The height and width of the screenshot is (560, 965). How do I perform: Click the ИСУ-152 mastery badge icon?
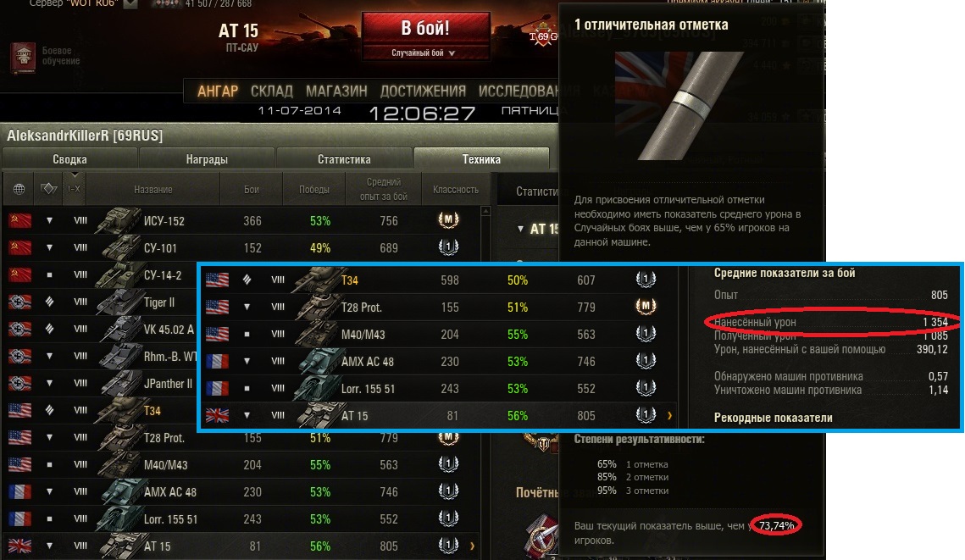[448, 219]
